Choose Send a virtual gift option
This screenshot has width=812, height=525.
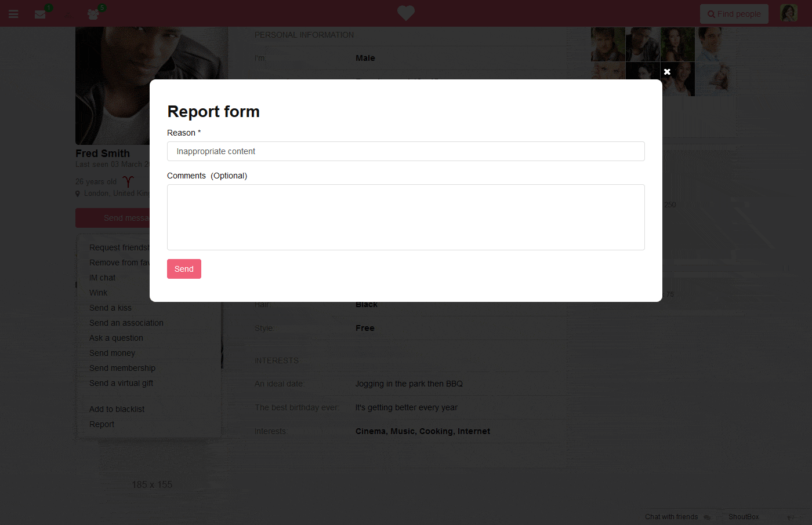pos(121,383)
